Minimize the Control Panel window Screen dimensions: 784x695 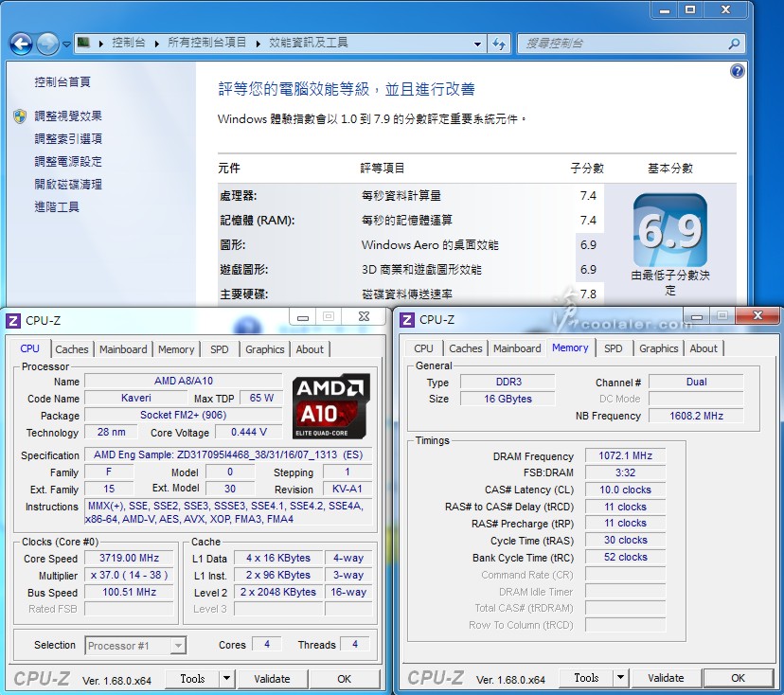(x=665, y=10)
